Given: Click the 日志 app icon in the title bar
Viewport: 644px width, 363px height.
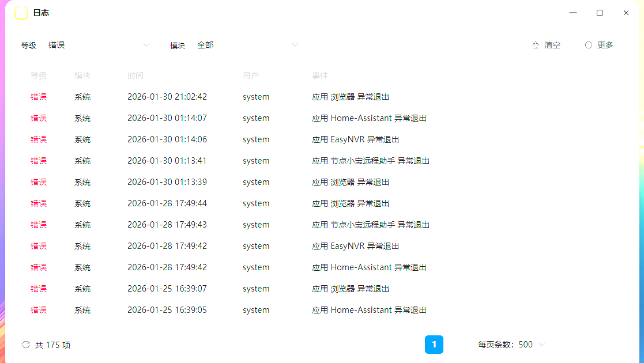Looking at the screenshot, I should (x=22, y=12).
